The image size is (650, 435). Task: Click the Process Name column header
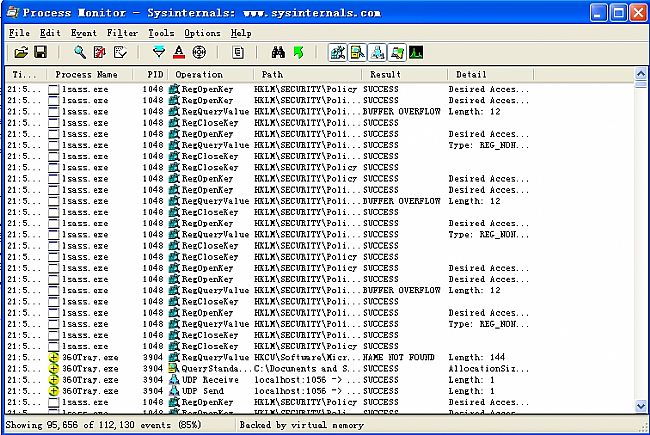90,75
